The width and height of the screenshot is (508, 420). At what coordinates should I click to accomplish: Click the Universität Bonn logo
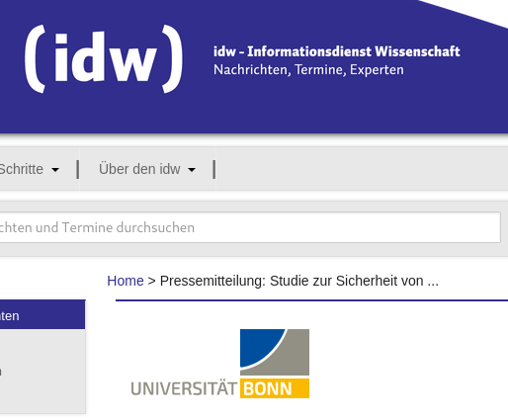tap(220, 364)
